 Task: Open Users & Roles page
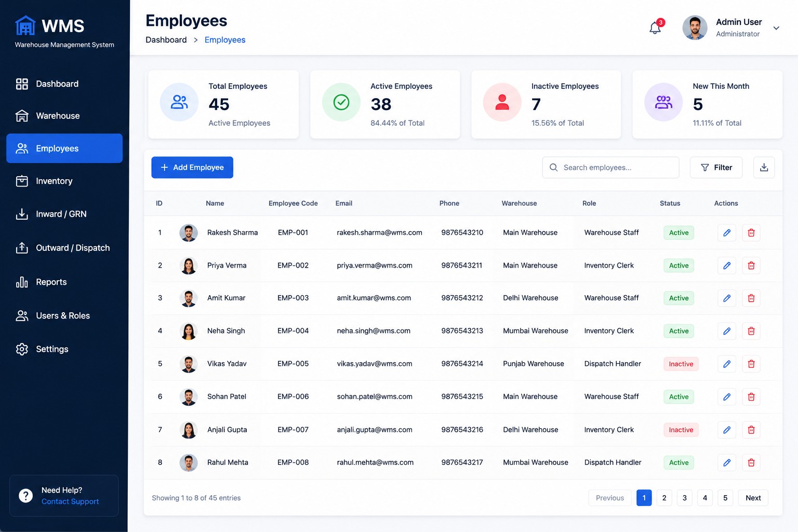tap(64, 316)
